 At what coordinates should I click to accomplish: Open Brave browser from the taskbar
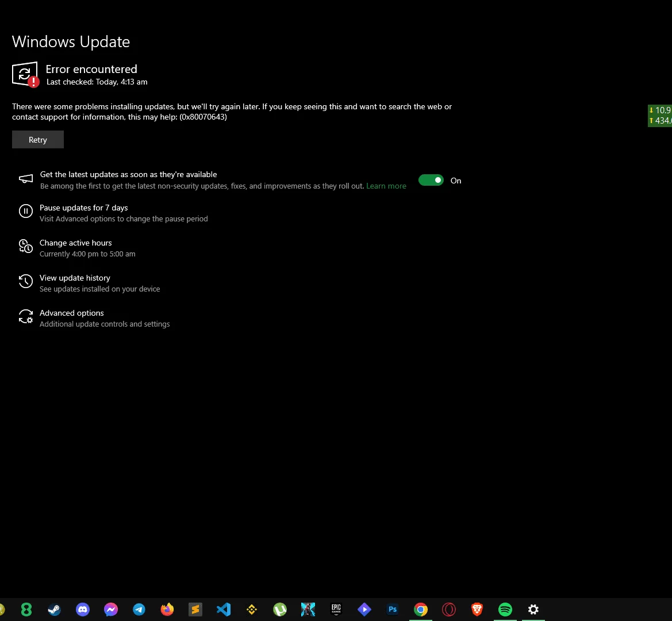pos(477,609)
